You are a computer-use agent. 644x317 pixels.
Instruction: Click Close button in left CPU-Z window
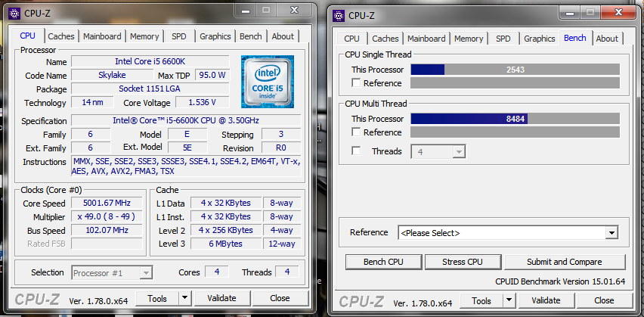pyautogui.click(x=280, y=298)
